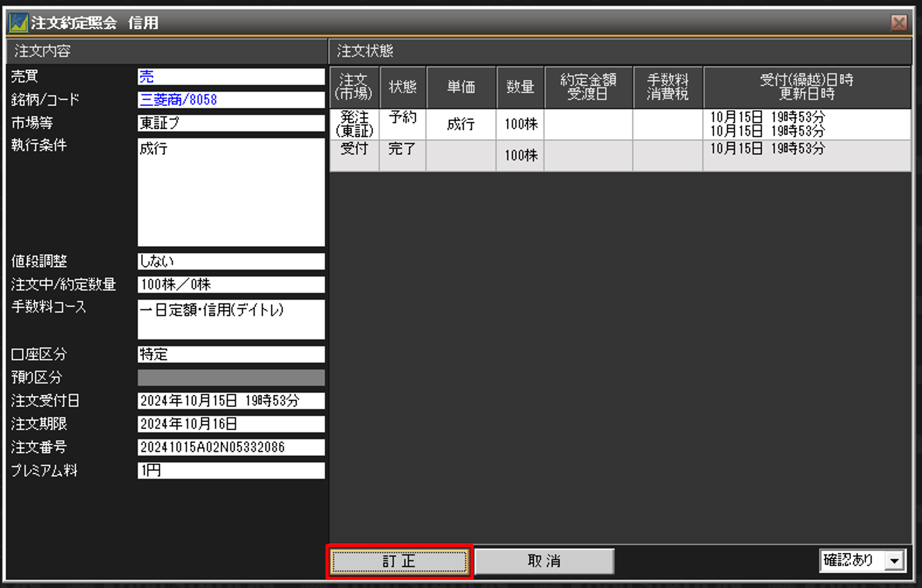Open the 確認あり confirmation dropdown
The width and height of the screenshot is (922, 588).
click(x=862, y=561)
